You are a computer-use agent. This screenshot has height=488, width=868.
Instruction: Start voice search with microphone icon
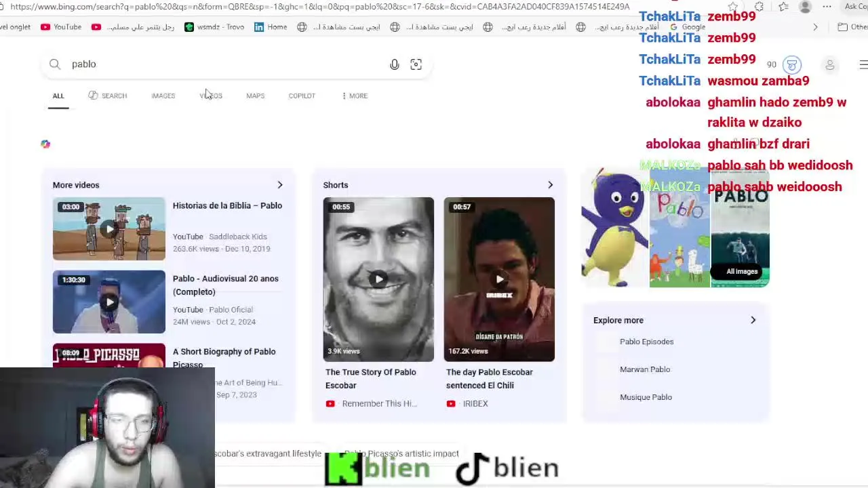tap(394, 64)
